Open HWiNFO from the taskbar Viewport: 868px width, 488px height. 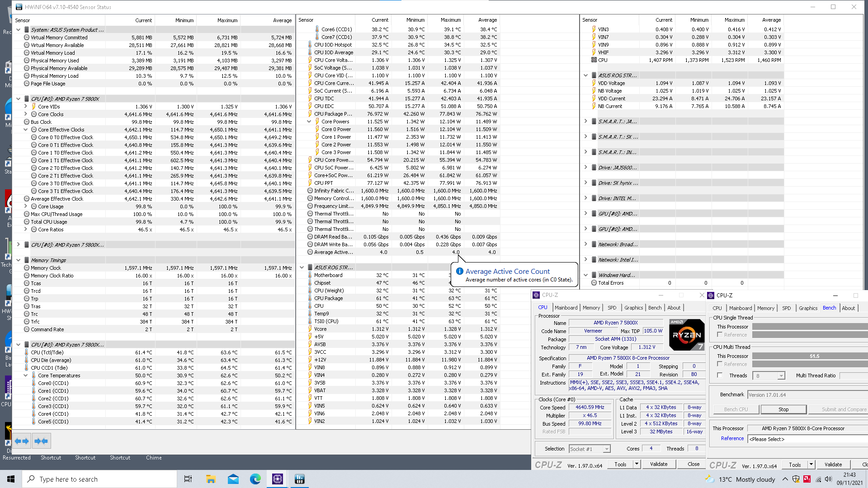pyautogui.click(x=299, y=479)
